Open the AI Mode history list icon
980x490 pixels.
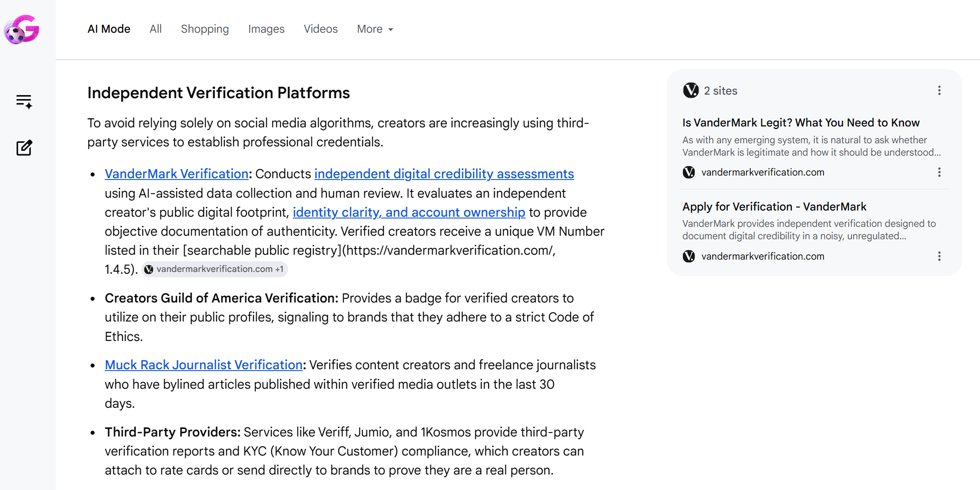[24, 102]
